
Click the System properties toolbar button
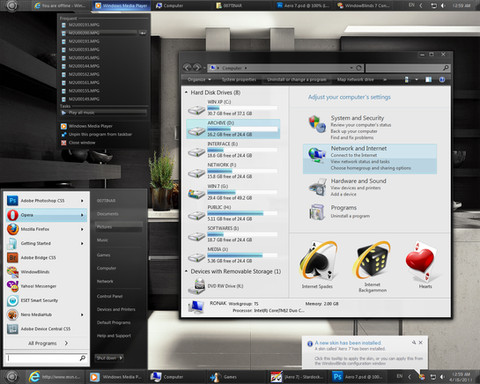tap(239, 80)
